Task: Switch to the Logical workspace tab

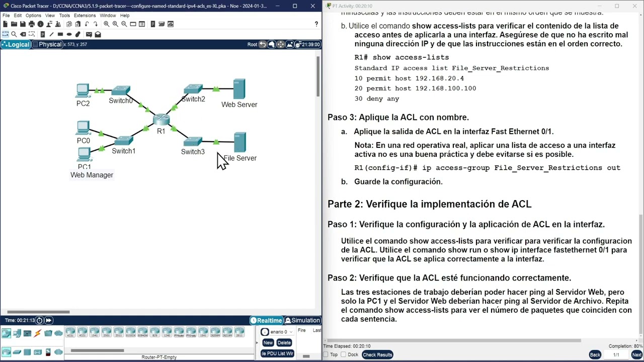Action: tap(16, 44)
